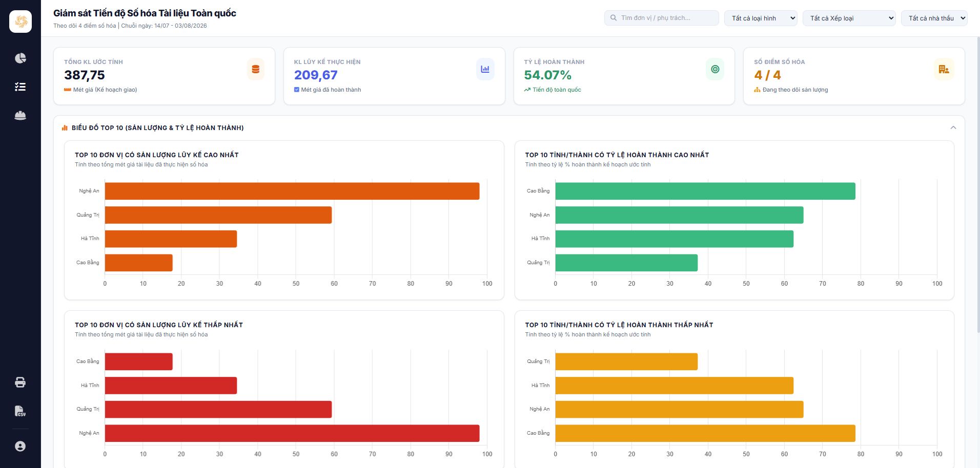The height and width of the screenshot is (468, 980).
Task: Open the user account icon
Action: click(21, 446)
